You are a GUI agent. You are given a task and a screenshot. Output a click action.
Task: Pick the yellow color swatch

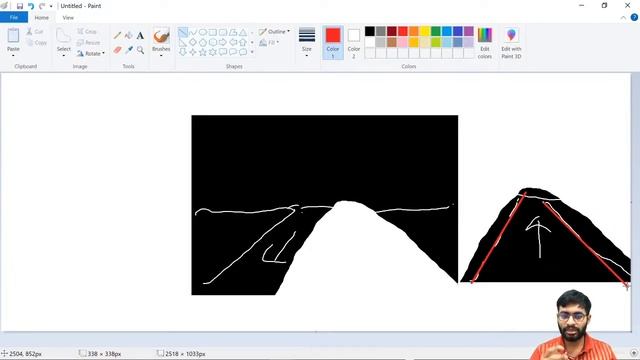click(x=425, y=31)
